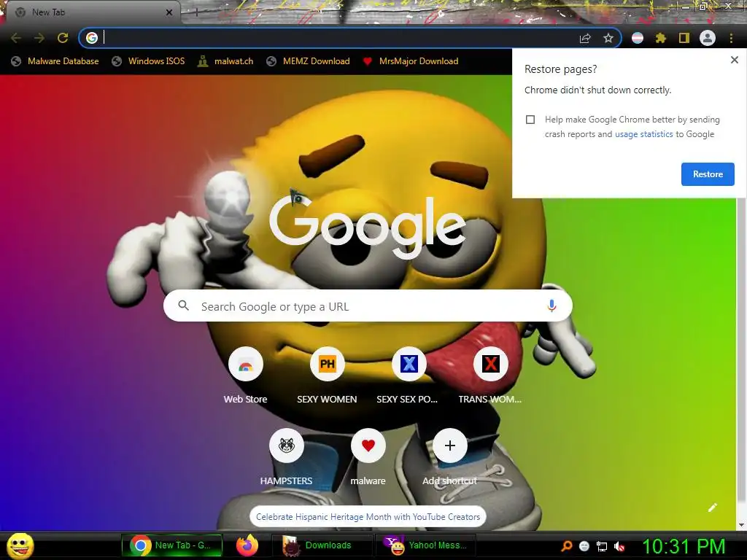The image size is (747, 560).
Task: Open the Yahoo! Messenger taskbar item
Action: 426,545
